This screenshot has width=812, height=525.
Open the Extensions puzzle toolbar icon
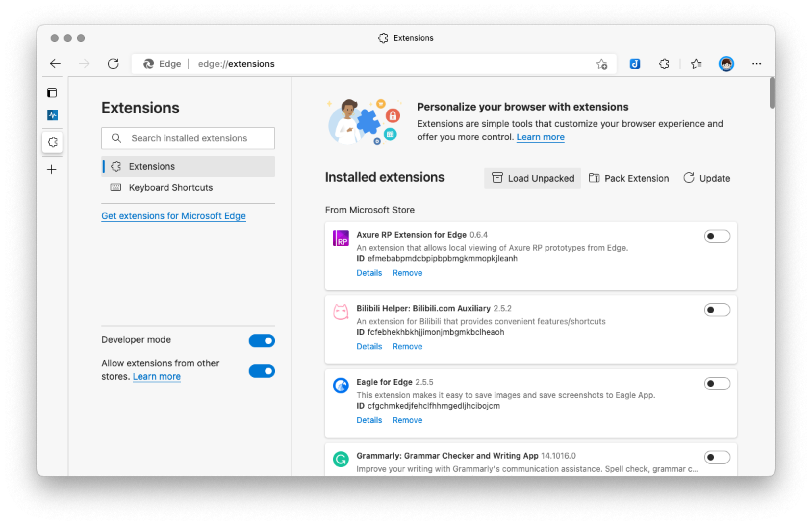(664, 64)
